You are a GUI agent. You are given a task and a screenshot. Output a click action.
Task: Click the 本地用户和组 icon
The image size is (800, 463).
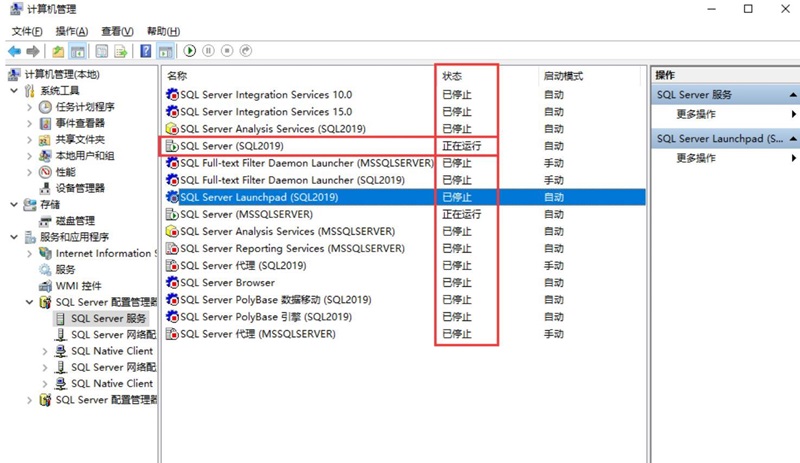point(45,156)
